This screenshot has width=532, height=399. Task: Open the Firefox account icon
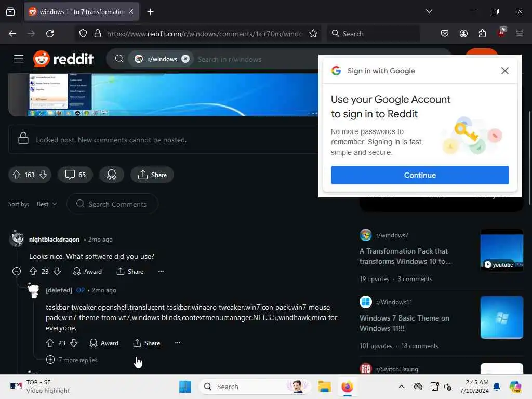tap(463, 34)
